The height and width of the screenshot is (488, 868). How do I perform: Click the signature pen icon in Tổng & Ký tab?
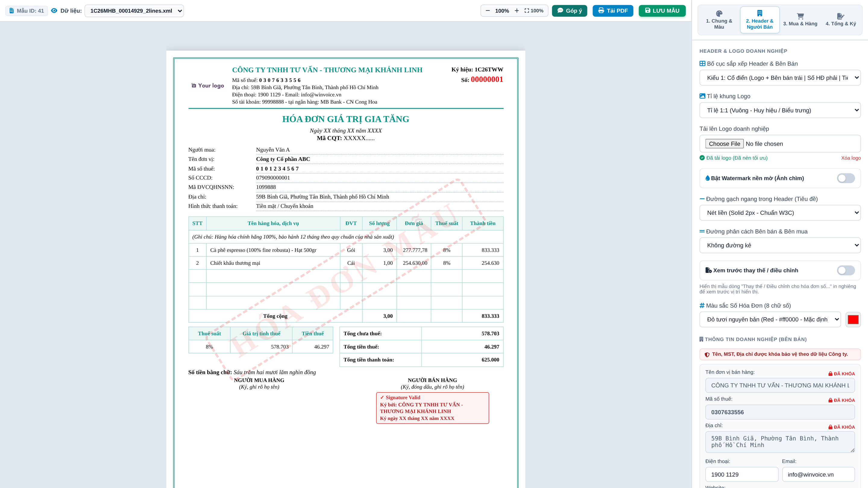pyautogui.click(x=841, y=16)
